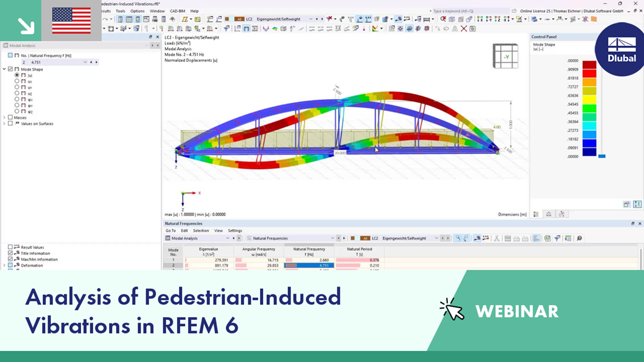Click the color gradient display icon
This screenshot has width=644, height=362.
pyautogui.click(x=375, y=28)
